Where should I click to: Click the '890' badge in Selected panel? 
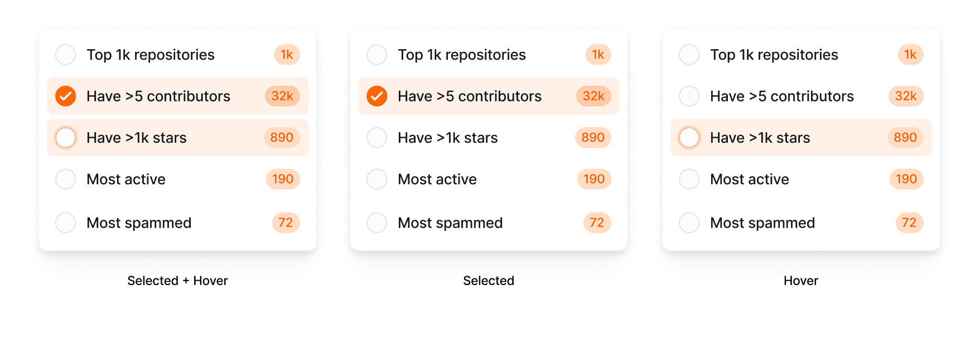point(592,137)
